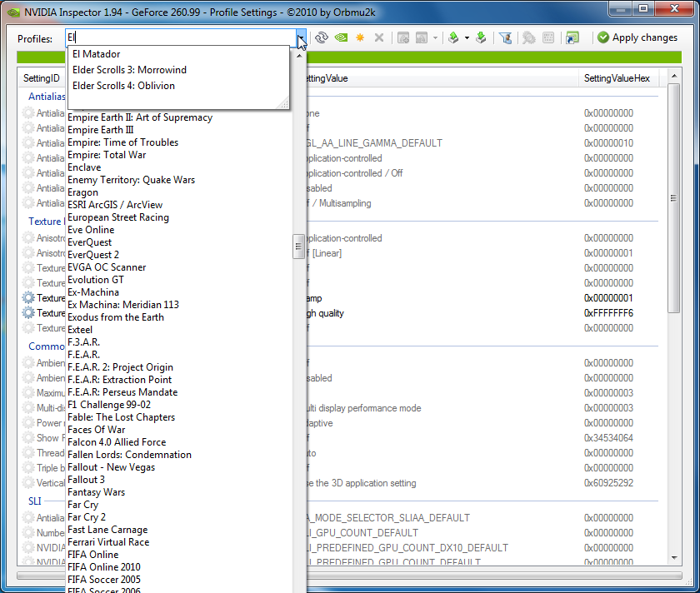
Task: Click the hex value 0x60925292
Action: (608, 483)
